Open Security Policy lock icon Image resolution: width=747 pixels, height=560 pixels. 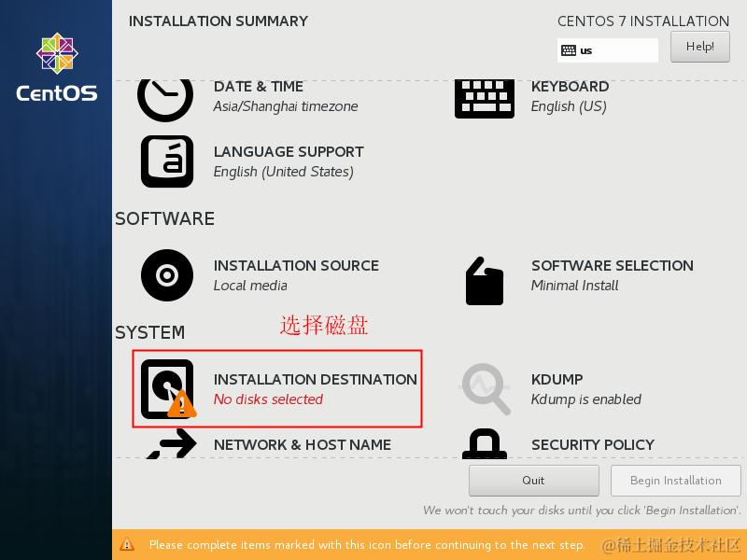485,444
